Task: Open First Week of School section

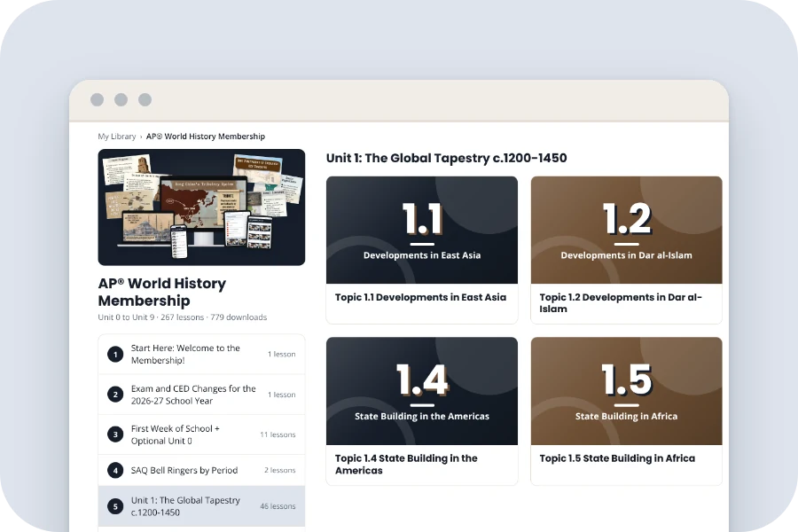Action: (x=201, y=434)
